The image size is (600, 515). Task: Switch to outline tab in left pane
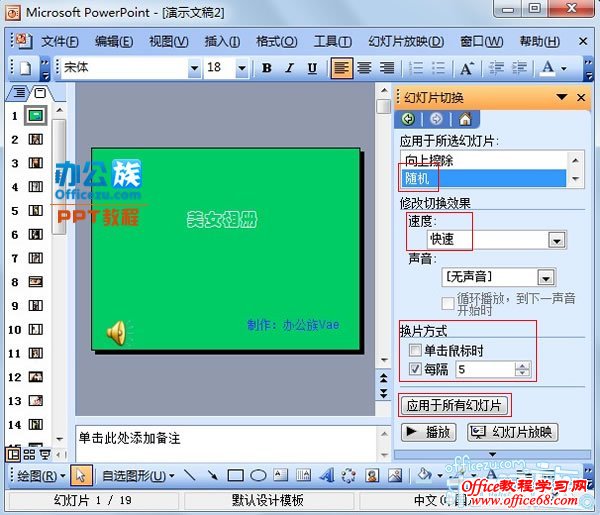(x=19, y=92)
